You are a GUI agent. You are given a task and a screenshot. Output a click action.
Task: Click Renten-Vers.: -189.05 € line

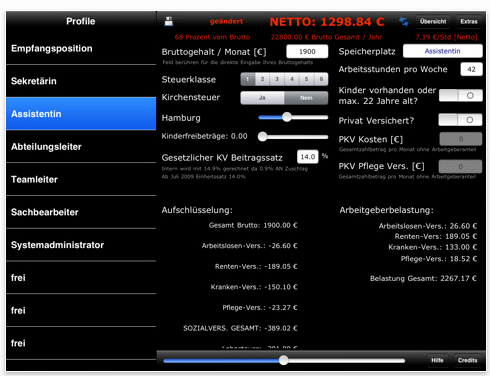pos(256,266)
